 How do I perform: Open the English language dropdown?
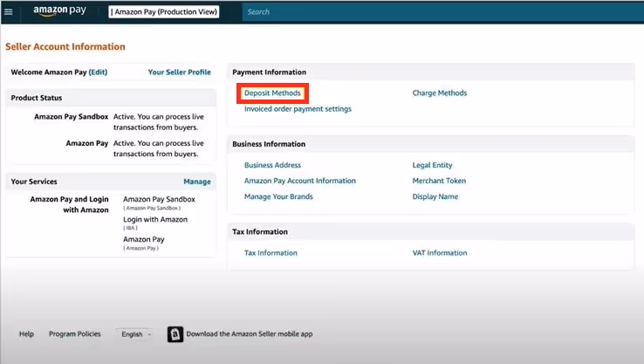pos(136,334)
